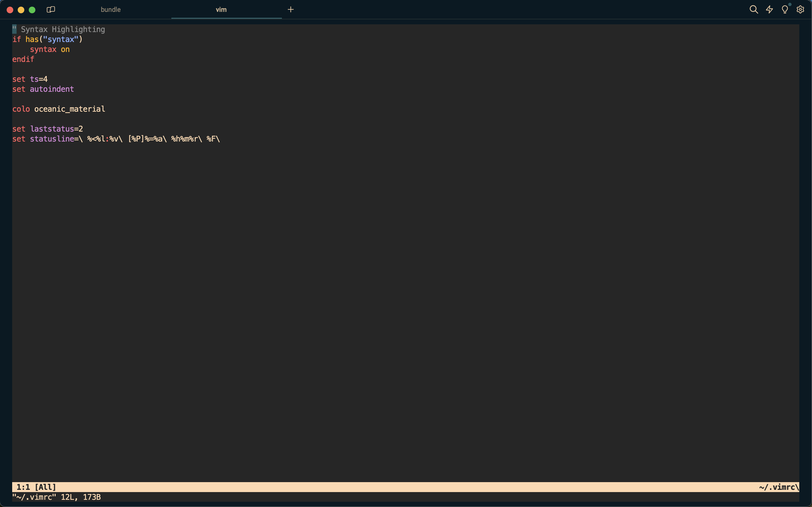Image resolution: width=812 pixels, height=507 pixels.
Task: Click ~/.vimrc path in the statusline
Action: tap(778, 487)
